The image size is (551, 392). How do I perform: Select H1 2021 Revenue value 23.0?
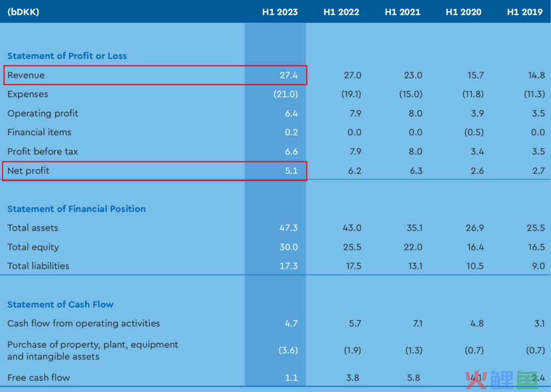(413, 75)
